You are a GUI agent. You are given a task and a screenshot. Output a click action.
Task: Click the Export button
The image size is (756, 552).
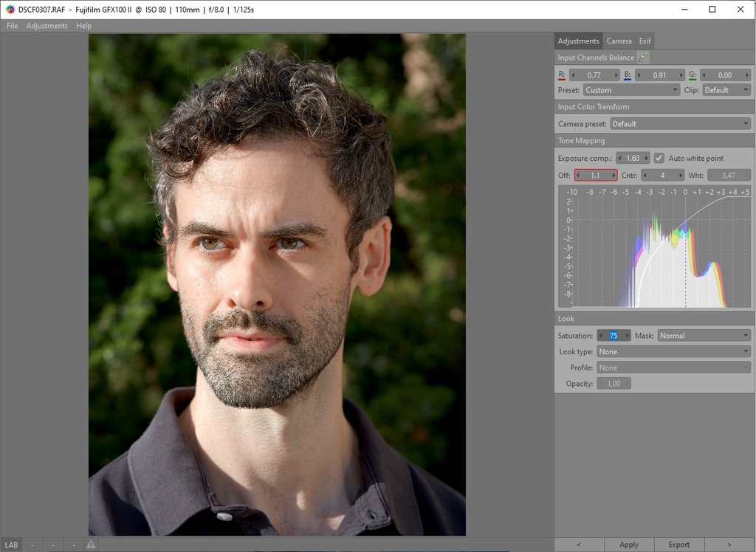tap(679, 545)
